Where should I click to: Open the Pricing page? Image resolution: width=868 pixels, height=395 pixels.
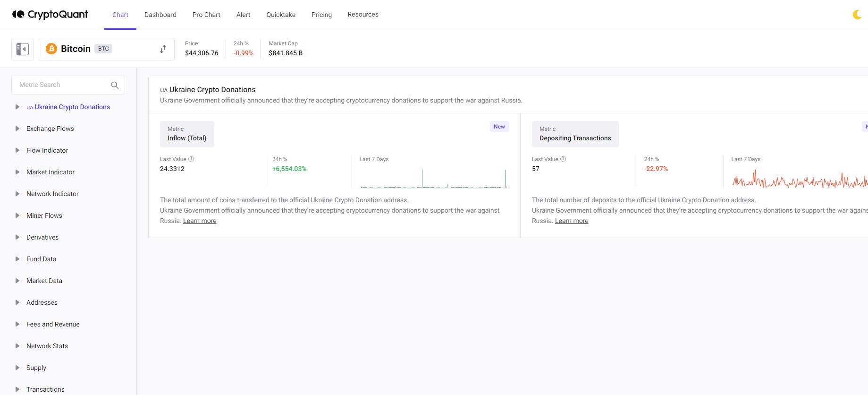point(321,15)
